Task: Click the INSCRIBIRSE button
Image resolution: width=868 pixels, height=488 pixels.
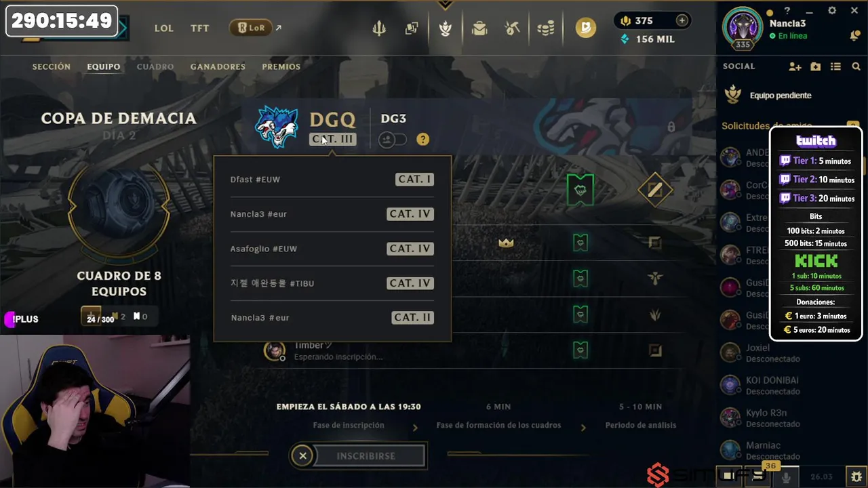Action: (366, 456)
